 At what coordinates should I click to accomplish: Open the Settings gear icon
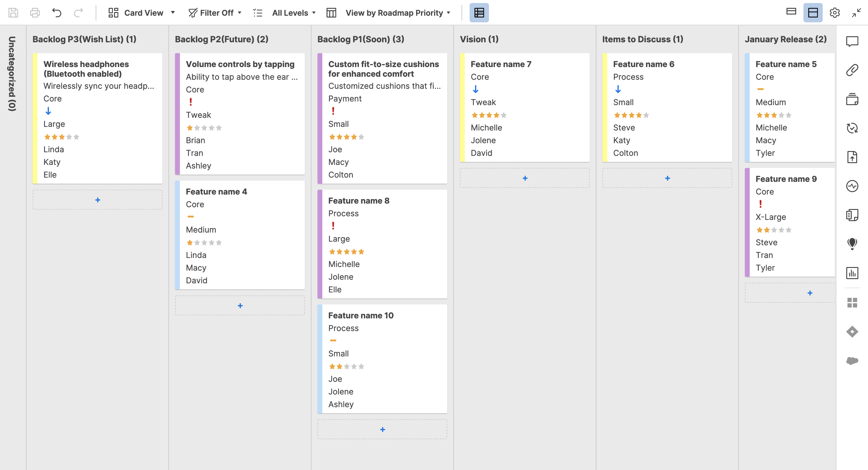[x=834, y=13]
